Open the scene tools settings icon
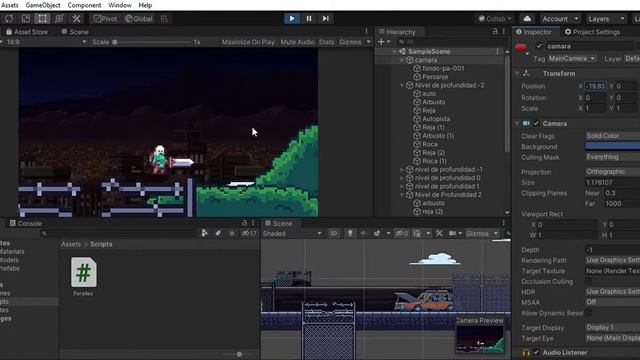640x360 pixels. tap(439, 233)
